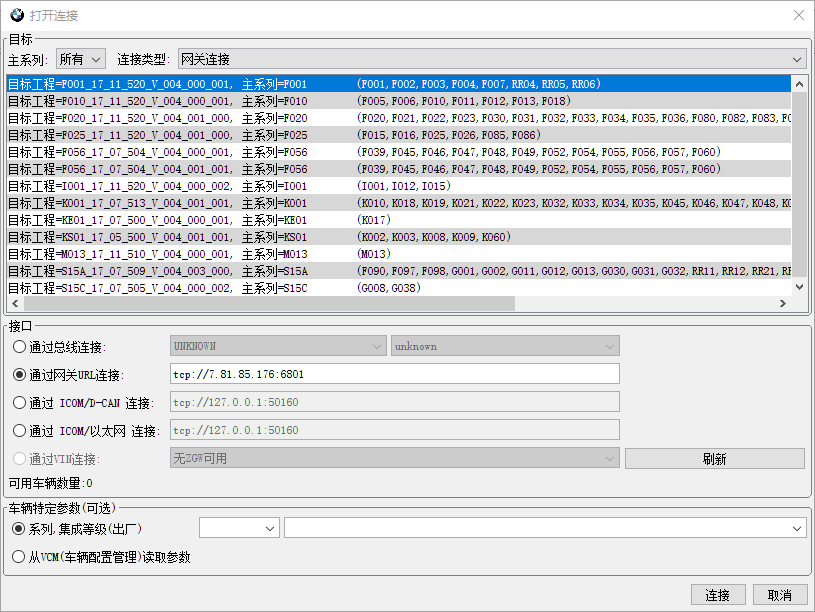Select row 目标工程=KS01_17_05_500_V_004_001_001
The image size is (815, 612).
coord(399,237)
